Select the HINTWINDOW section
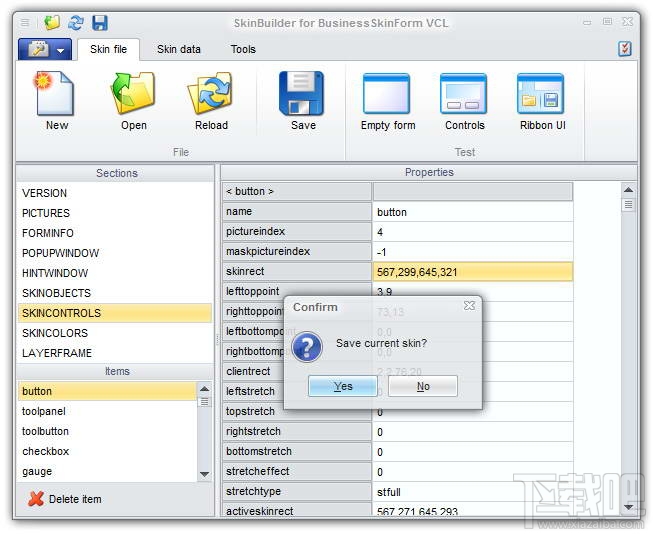Image resolution: width=653 pixels, height=534 pixels. tap(115, 273)
